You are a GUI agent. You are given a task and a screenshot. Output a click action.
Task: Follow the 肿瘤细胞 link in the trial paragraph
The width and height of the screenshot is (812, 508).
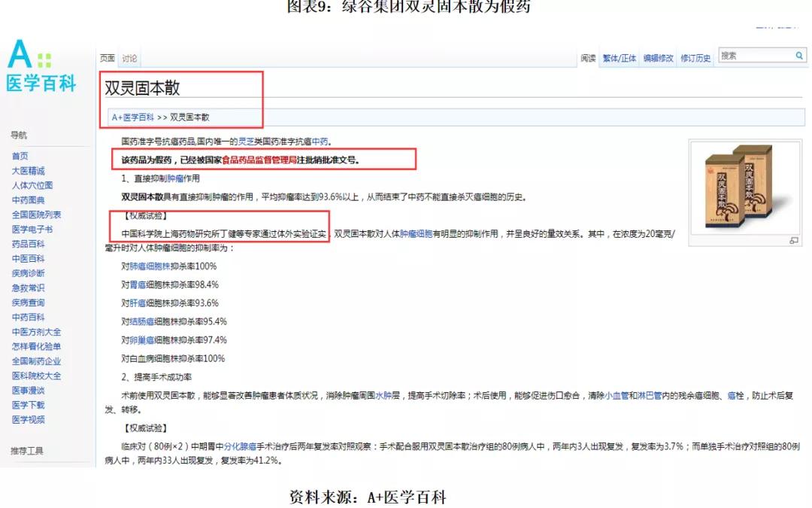tap(416, 234)
